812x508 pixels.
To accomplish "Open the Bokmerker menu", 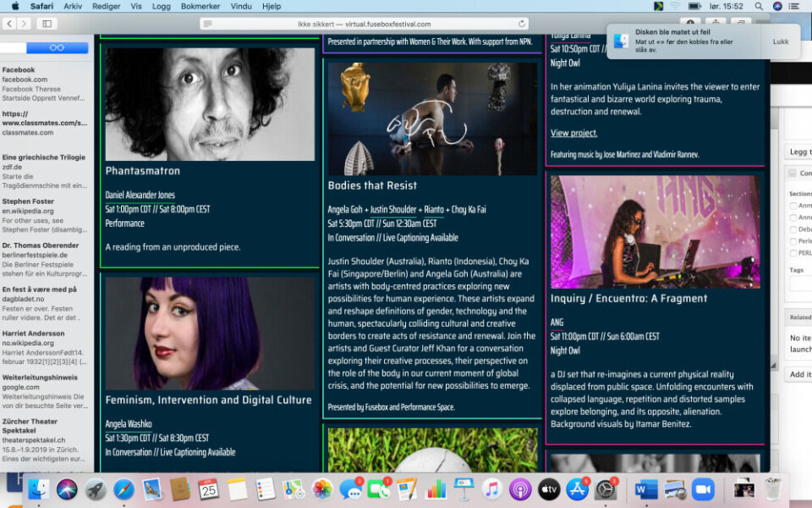I will [200, 6].
